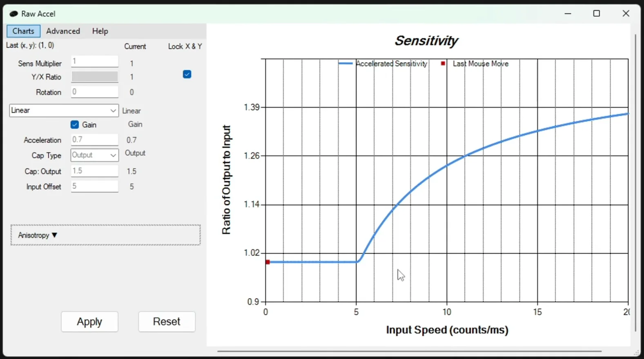Close the Raw Accel window
The image size is (644, 359).
point(626,13)
